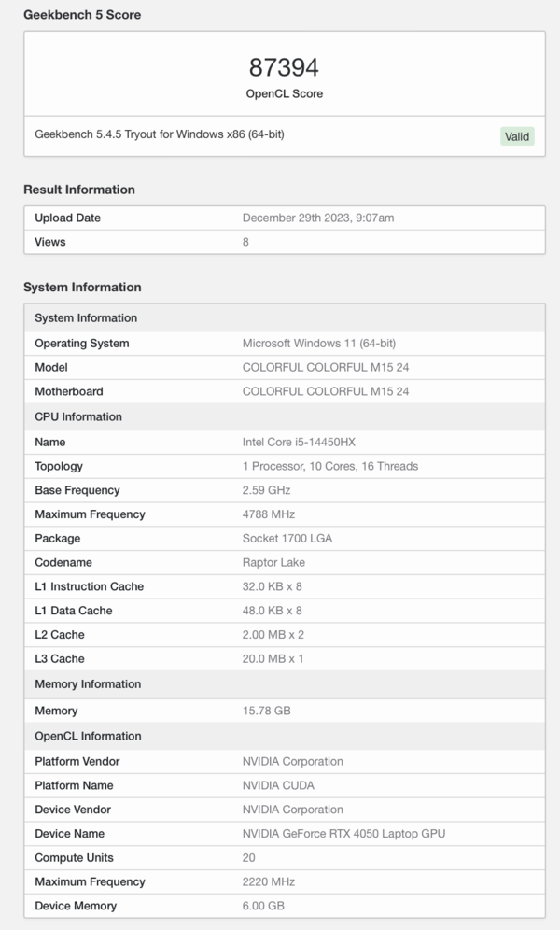The width and height of the screenshot is (560, 930).
Task: Click the Codename Raptor Lake value
Action: [x=273, y=562]
